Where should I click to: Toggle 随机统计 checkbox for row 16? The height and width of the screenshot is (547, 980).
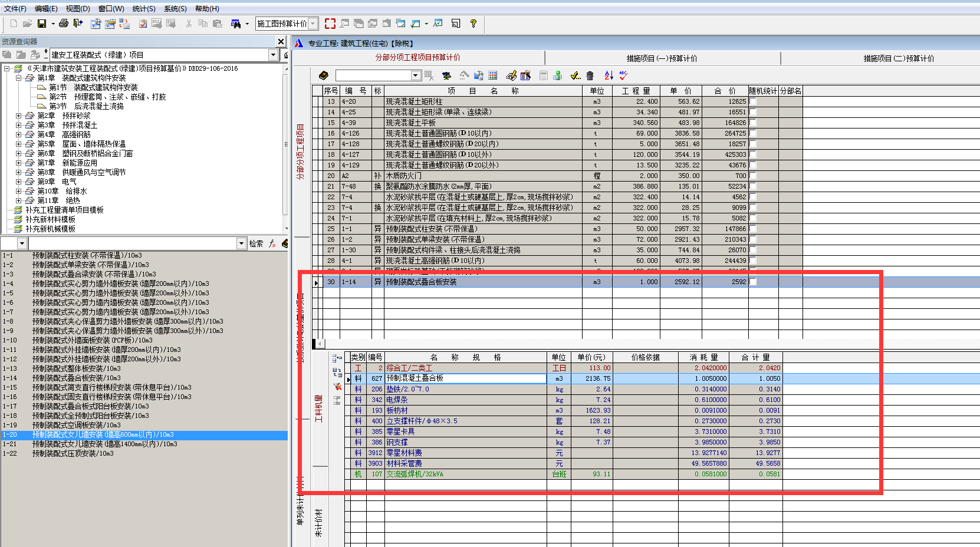coord(753,133)
